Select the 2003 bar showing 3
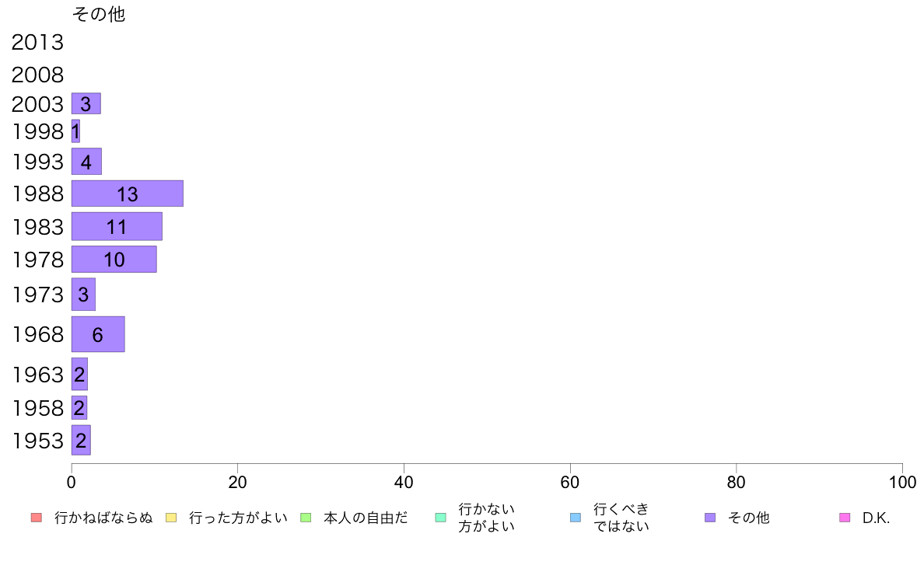This screenshot has height=572, width=924. (x=86, y=103)
